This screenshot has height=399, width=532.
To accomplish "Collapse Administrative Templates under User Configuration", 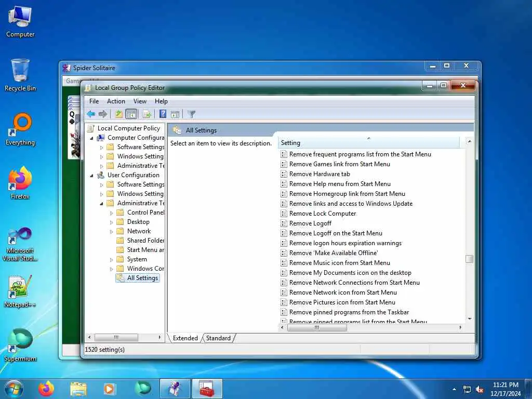I will (101, 204).
